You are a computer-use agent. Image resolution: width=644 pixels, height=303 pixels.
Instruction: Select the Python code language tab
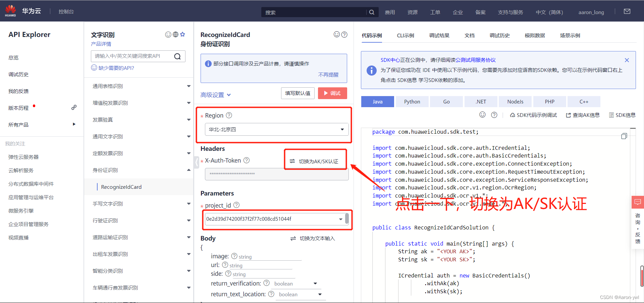click(412, 101)
